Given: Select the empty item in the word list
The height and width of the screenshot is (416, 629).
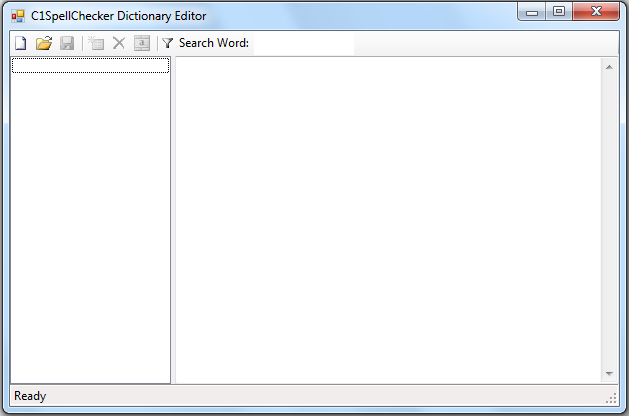Looking at the screenshot, I should click(x=90, y=66).
